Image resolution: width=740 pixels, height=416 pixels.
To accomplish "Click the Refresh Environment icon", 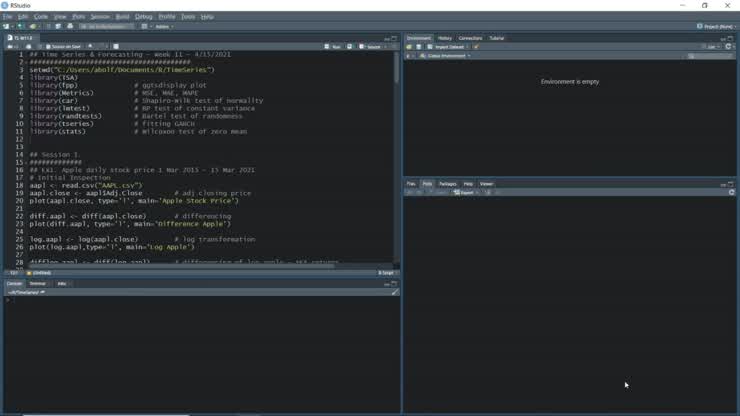I will coord(728,47).
